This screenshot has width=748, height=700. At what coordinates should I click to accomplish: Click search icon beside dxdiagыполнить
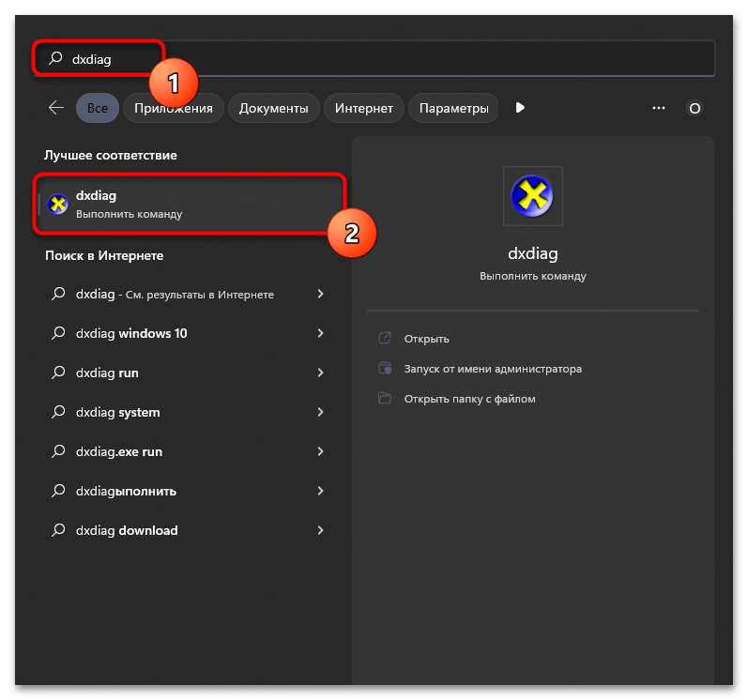coord(58,490)
